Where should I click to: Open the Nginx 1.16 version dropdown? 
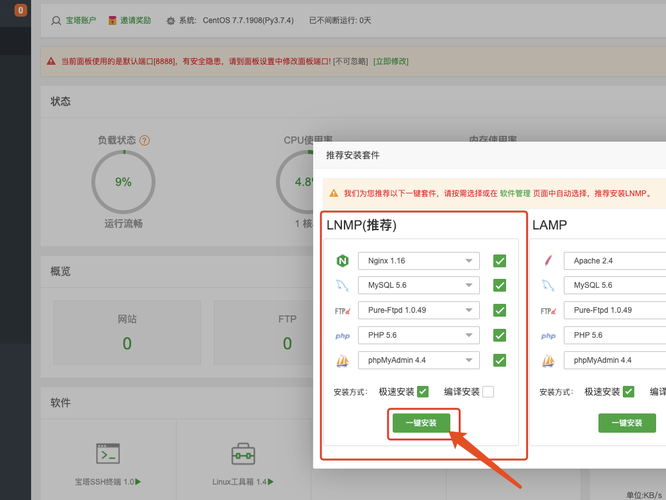[x=419, y=261]
